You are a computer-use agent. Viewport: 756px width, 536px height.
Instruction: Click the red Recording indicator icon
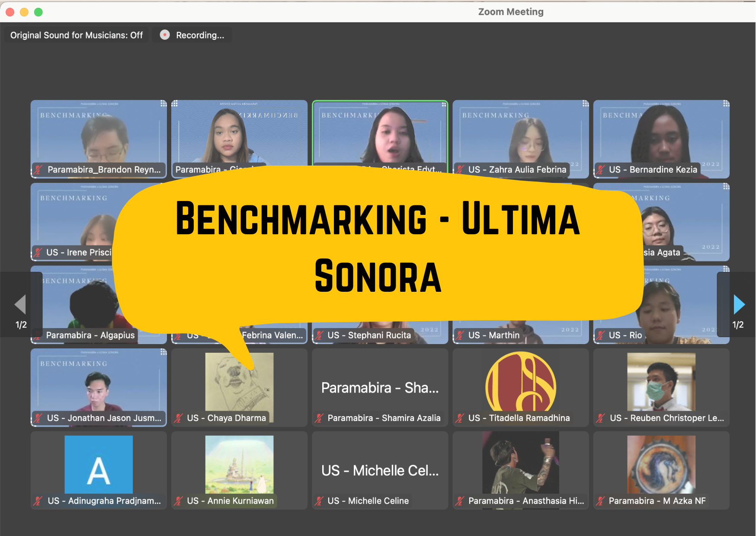click(x=165, y=35)
